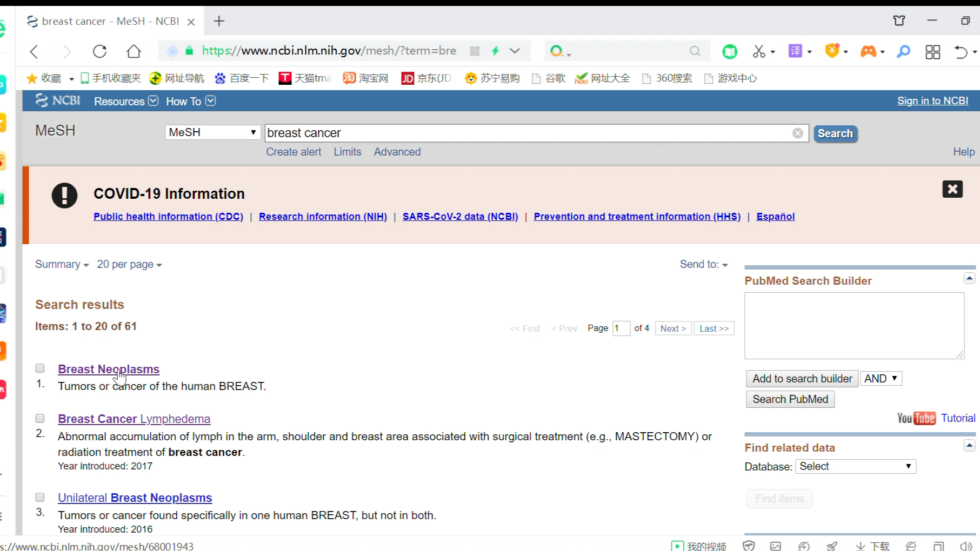Screen dimensions: 980x551
Task: Click the lightning speed-mode icon in address bar
Action: pyautogui.click(x=495, y=51)
